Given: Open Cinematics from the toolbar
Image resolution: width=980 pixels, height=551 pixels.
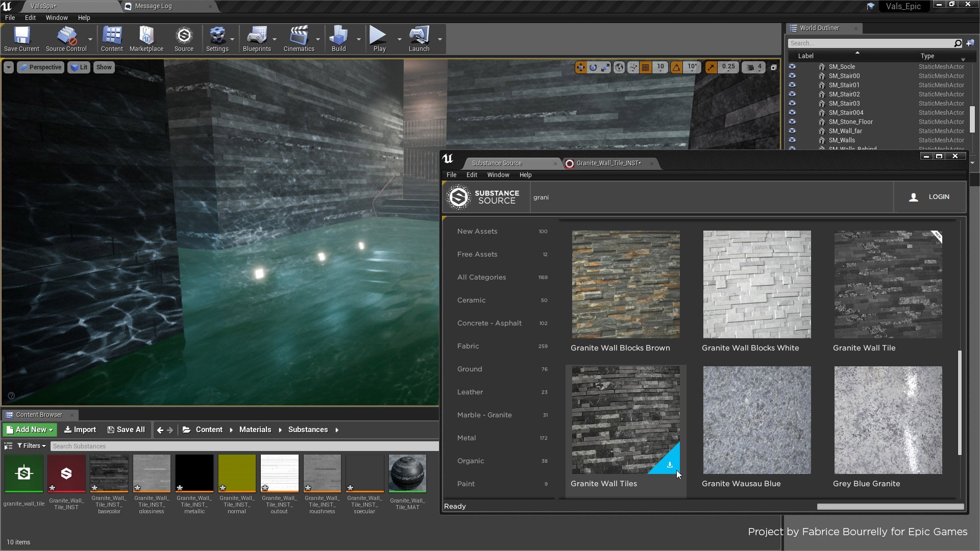Looking at the screenshot, I should pyautogui.click(x=299, y=38).
